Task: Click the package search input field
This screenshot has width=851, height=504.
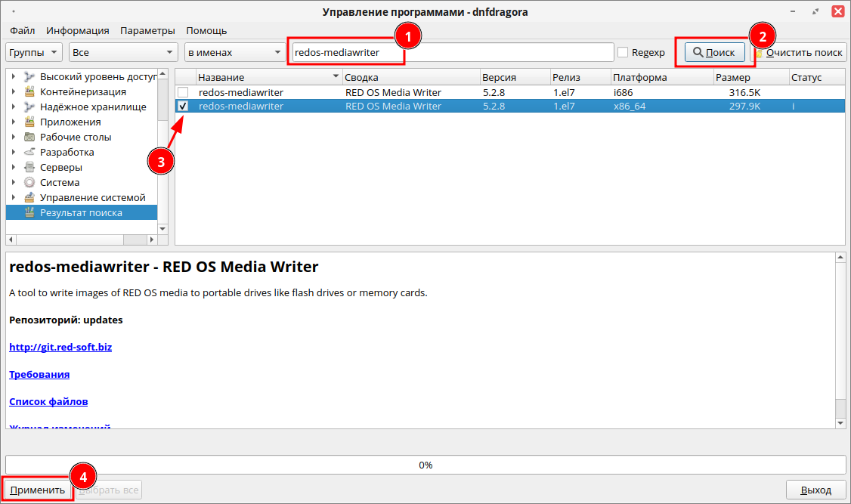Action: click(x=453, y=53)
